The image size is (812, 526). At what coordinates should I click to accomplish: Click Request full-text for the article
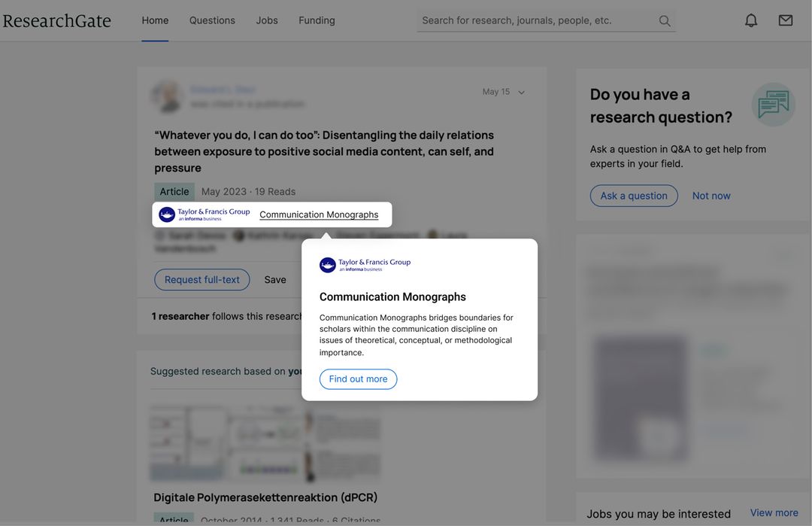(202, 278)
